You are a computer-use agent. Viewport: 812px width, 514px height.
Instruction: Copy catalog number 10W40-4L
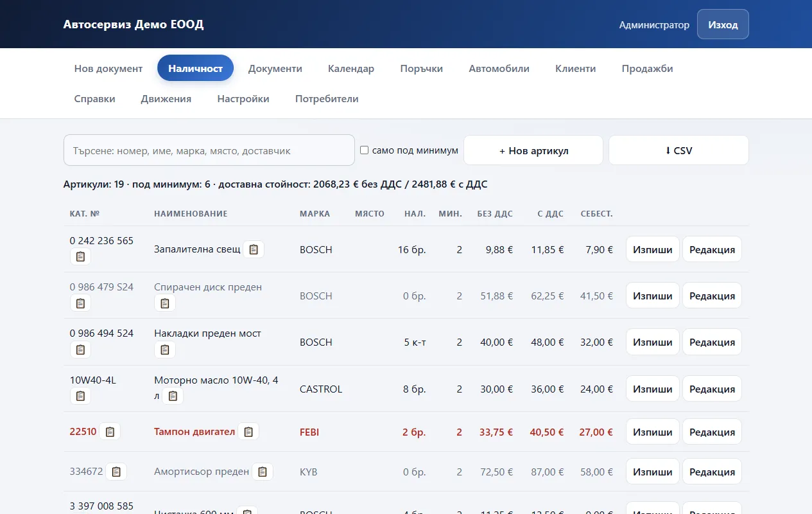point(80,396)
